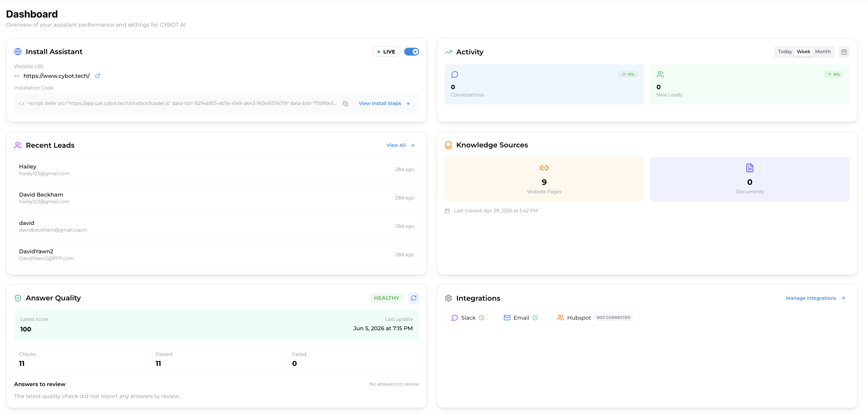Click the Conversations chat bubble icon

454,75
